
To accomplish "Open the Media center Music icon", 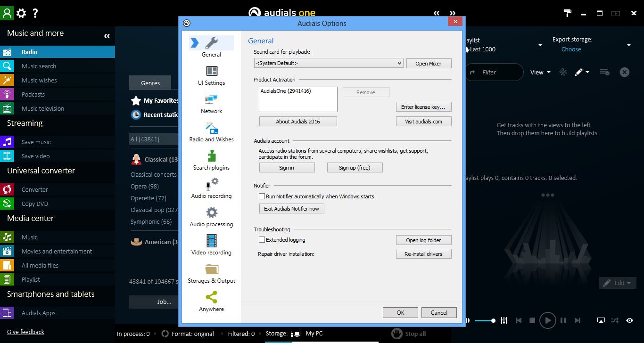I will [x=7, y=237].
